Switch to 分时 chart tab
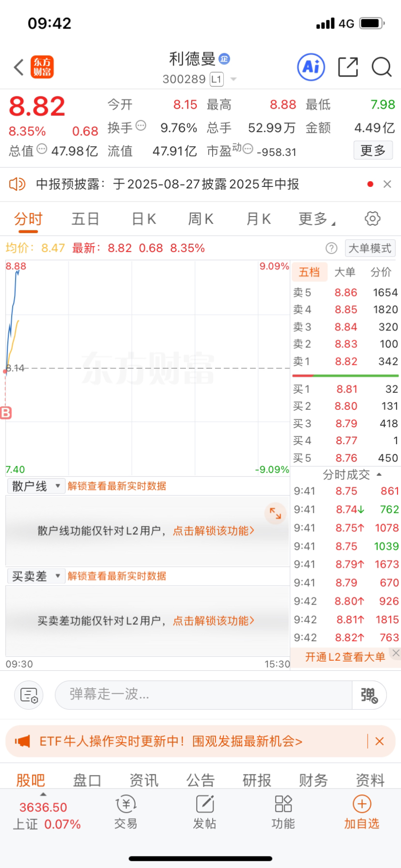The height and width of the screenshot is (868, 401). pos(28,219)
